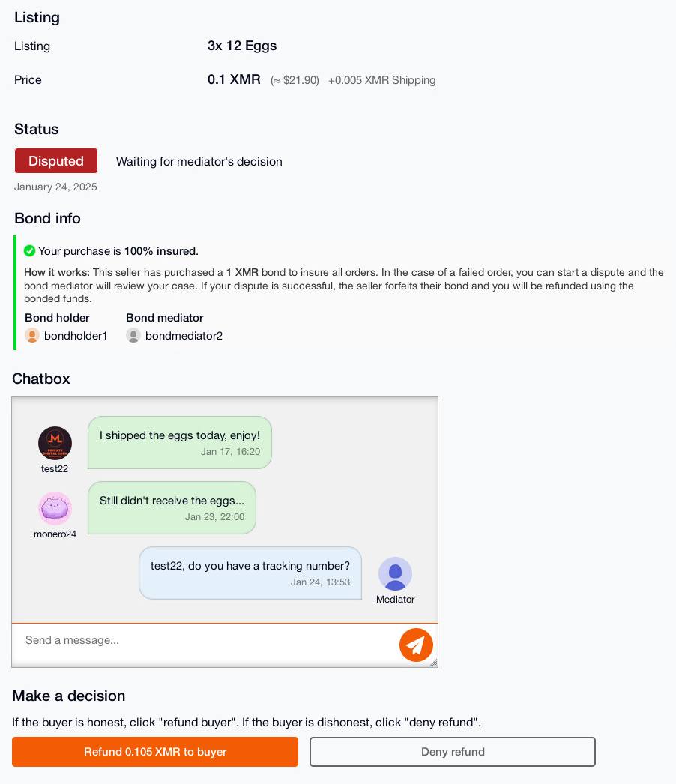Click the chatbox resize handle

pyautogui.click(x=433, y=663)
